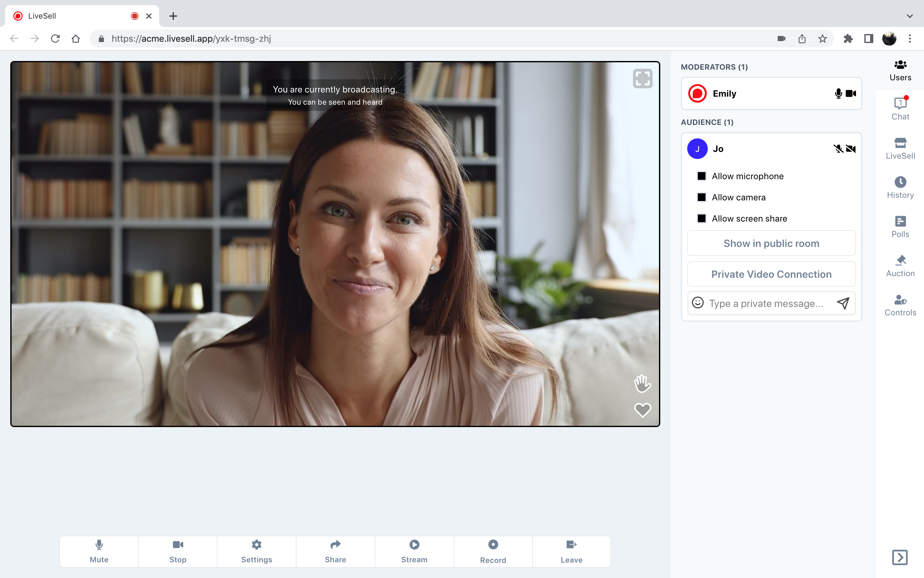
Task: Click the Share arrow button
Action: click(335, 551)
